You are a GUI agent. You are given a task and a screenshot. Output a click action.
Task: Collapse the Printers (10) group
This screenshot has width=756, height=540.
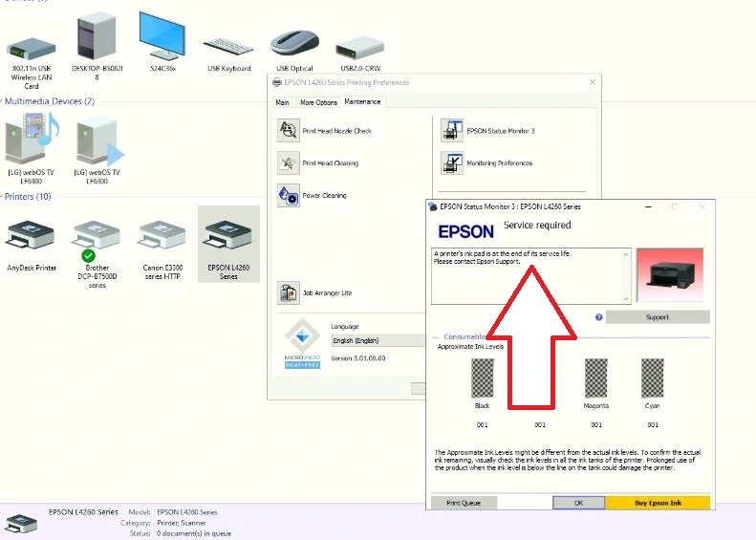coord(2,197)
